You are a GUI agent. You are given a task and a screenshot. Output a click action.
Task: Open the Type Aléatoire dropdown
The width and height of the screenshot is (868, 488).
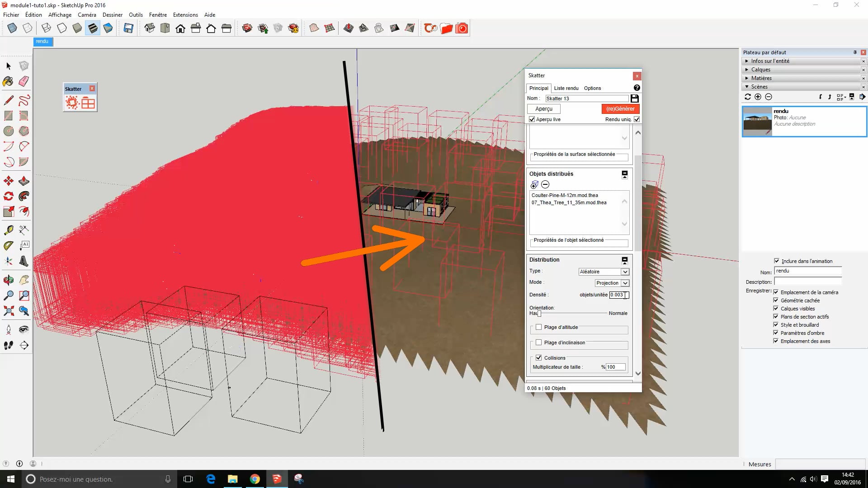(x=604, y=272)
